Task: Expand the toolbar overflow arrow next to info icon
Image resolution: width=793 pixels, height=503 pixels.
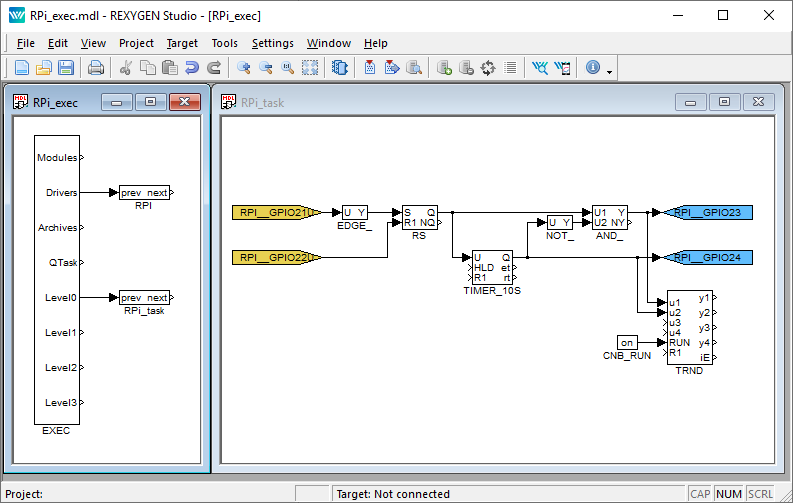Action: (609, 70)
